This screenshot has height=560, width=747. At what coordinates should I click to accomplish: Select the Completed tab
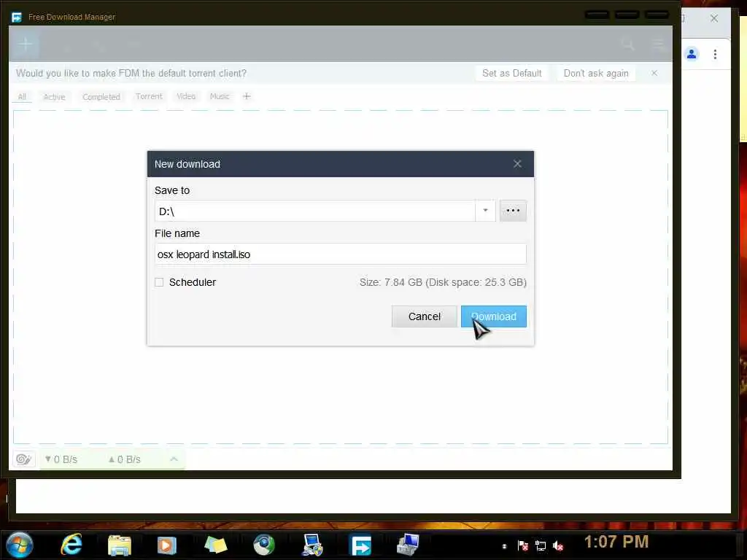(x=101, y=97)
